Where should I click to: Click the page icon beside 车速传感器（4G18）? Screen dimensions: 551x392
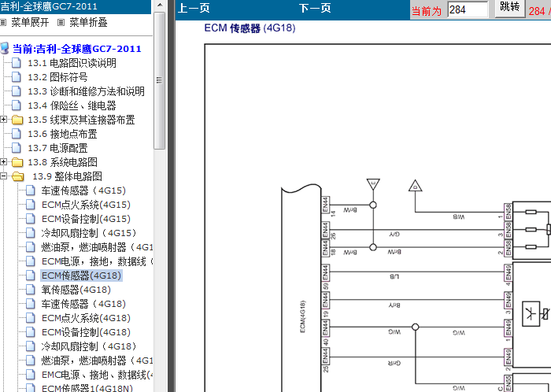(x=31, y=304)
